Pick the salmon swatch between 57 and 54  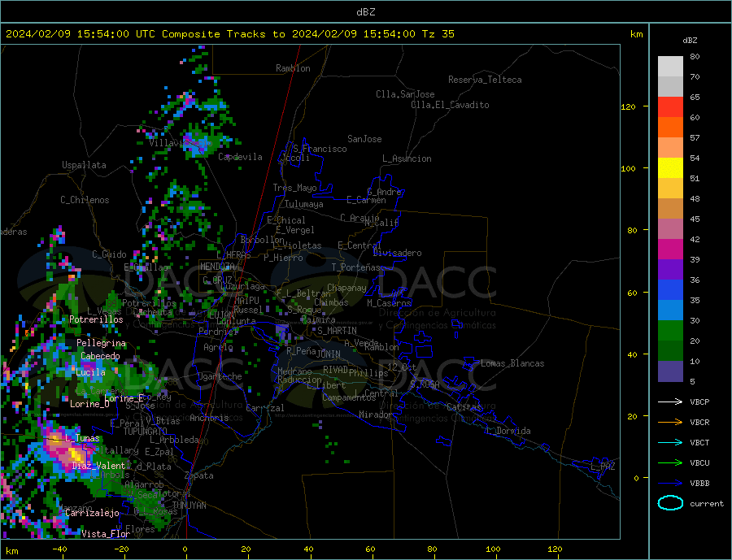[670, 147]
